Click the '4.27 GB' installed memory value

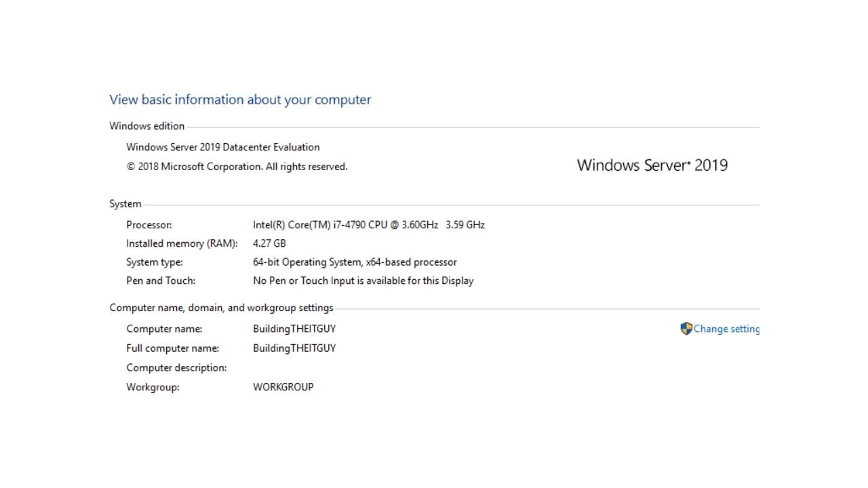(269, 243)
